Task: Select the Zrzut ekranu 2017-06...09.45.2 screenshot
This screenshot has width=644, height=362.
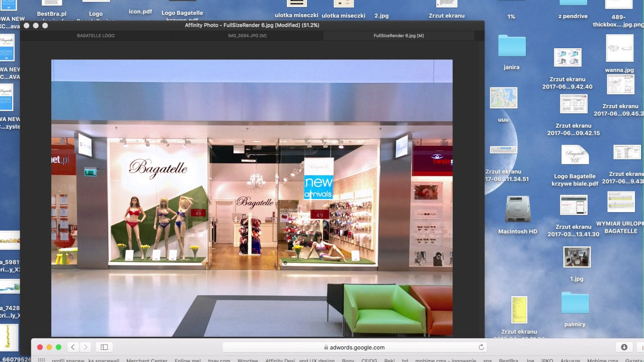Action: pyautogui.click(x=620, y=84)
